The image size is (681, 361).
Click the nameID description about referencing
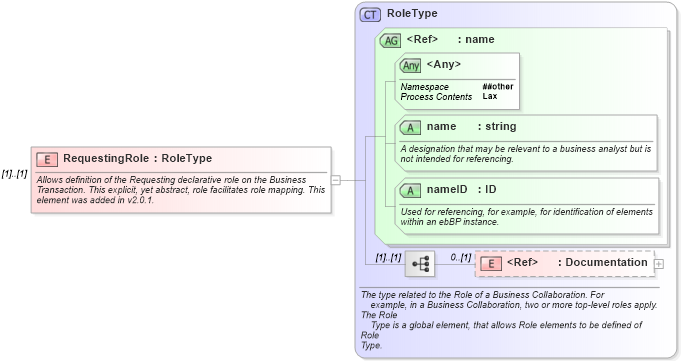[x=526, y=217]
